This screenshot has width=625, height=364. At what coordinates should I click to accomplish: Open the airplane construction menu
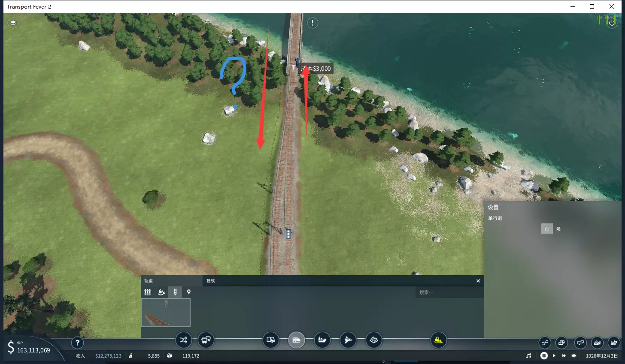click(x=348, y=340)
